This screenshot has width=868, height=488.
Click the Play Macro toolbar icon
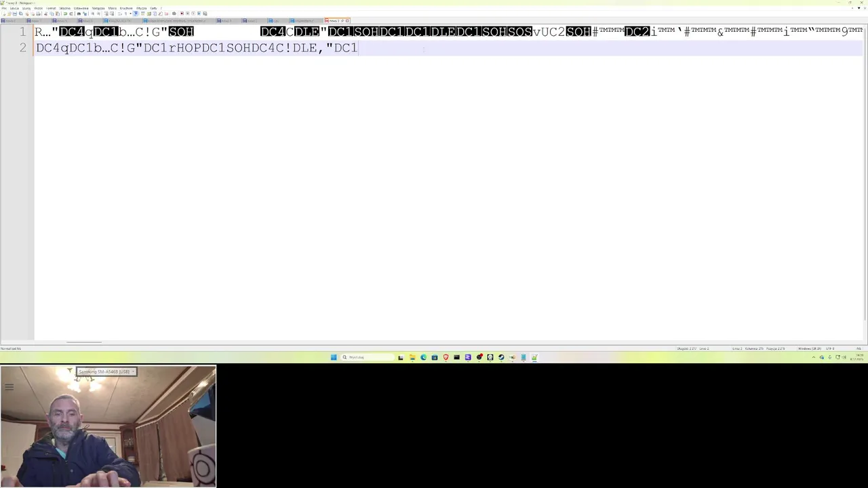(x=193, y=14)
